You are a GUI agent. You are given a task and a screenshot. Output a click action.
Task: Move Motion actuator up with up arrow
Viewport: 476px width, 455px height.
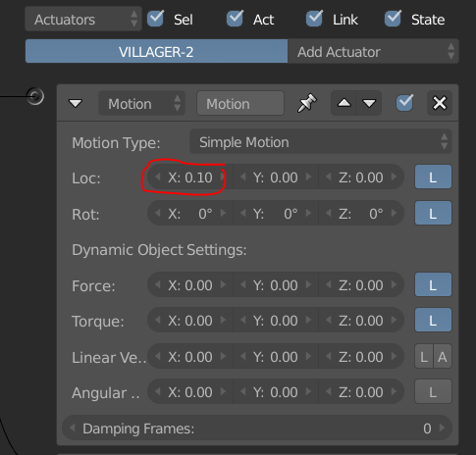click(x=344, y=103)
